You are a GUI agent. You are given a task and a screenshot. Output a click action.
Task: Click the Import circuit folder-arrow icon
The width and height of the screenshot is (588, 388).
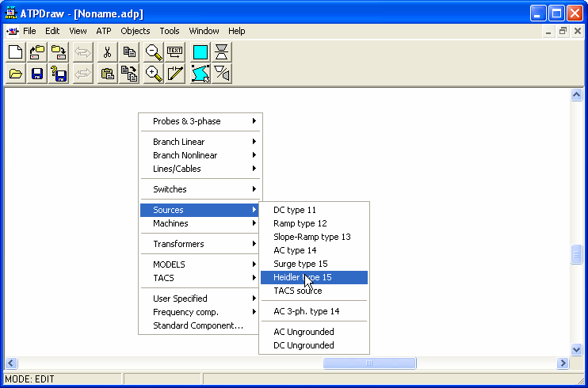[x=37, y=51]
